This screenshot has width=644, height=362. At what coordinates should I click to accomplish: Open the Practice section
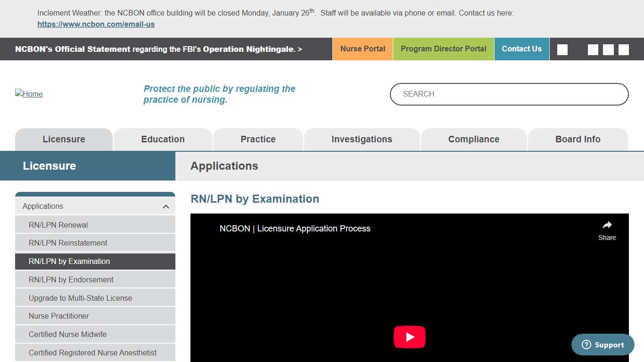[x=258, y=139]
